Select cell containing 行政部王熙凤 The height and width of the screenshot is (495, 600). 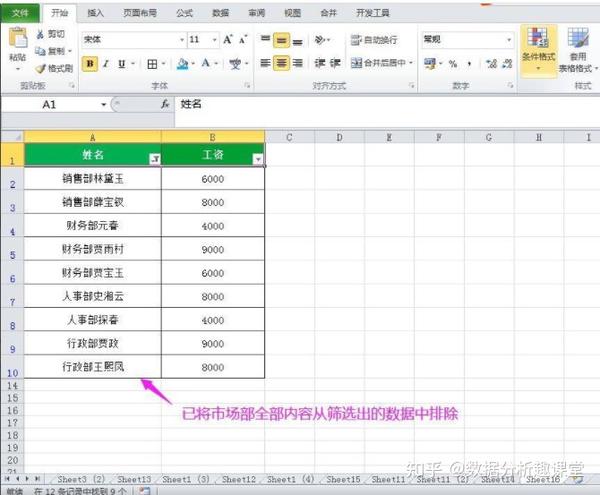point(93,367)
